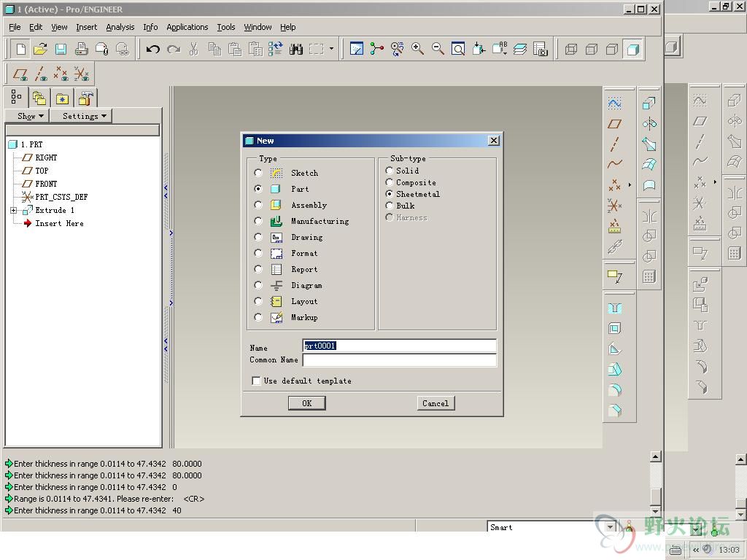
Task: Click OK in the New dialog
Action: [x=307, y=403]
